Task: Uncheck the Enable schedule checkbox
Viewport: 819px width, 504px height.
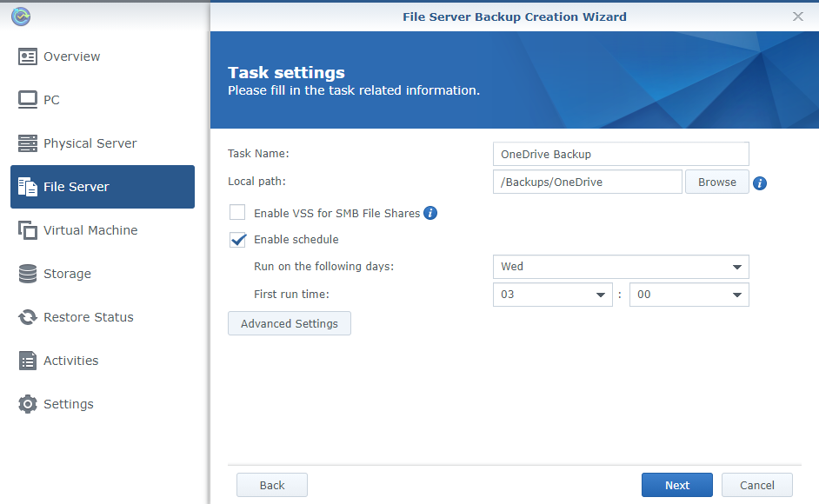Action: click(x=237, y=240)
